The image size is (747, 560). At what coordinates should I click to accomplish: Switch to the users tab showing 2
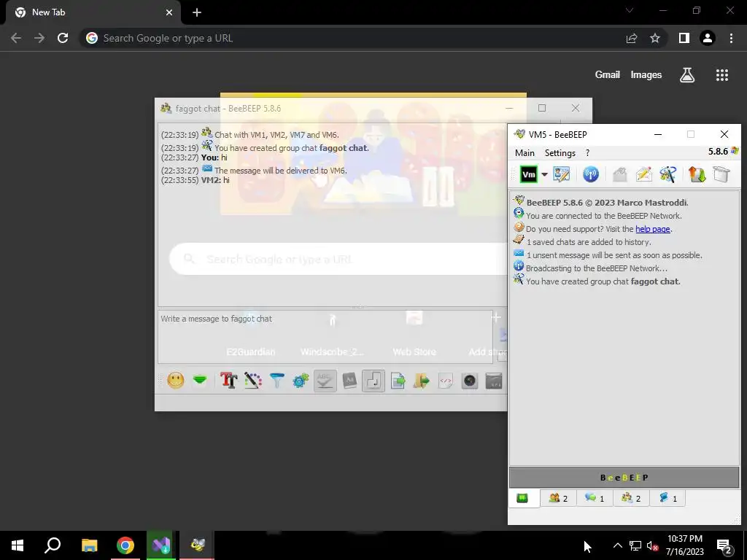pos(558,498)
